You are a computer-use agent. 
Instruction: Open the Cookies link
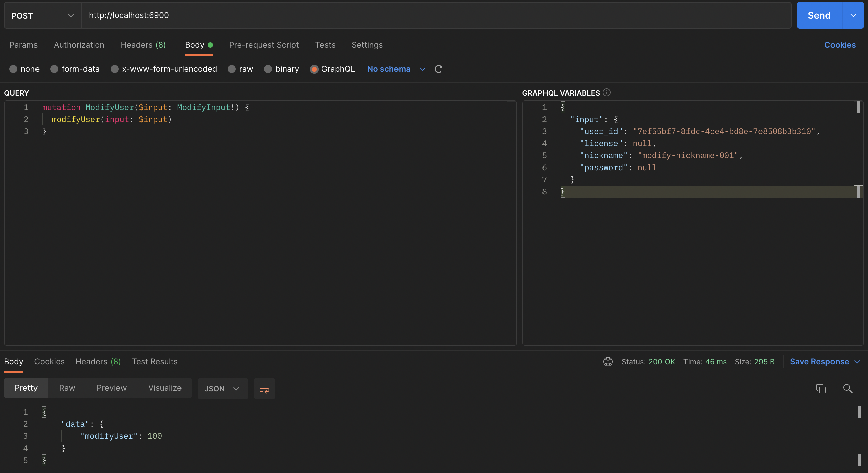click(840, 45)
